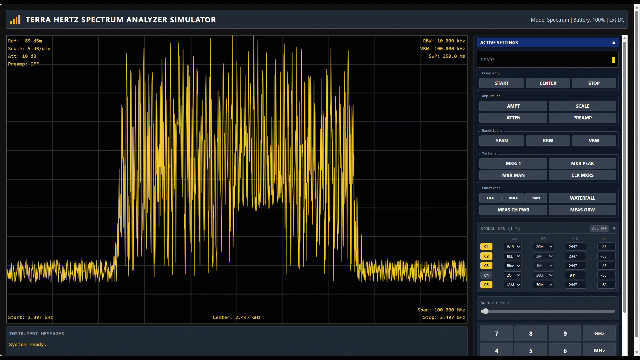Toggle the PREAMP button

click(x=582, y=118)
